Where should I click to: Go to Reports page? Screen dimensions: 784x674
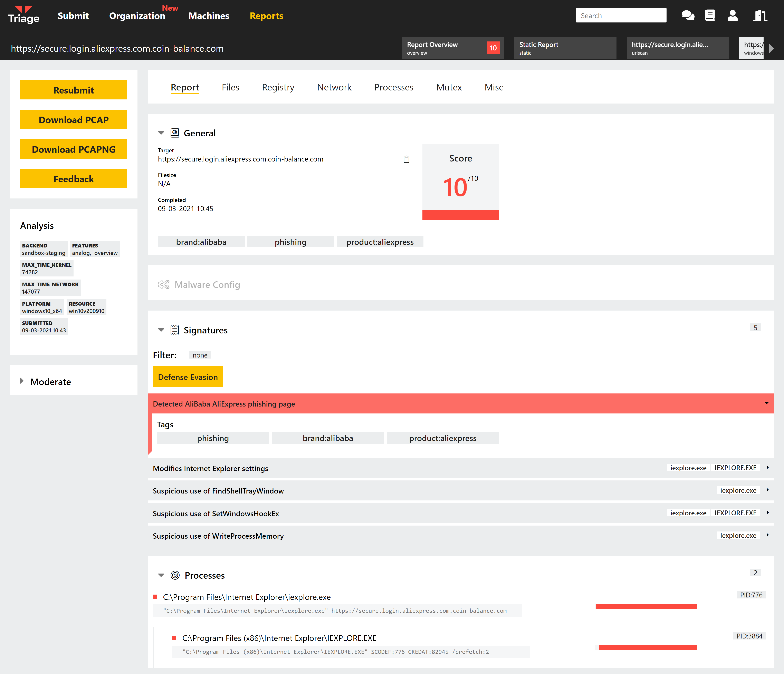coord(266,16)
